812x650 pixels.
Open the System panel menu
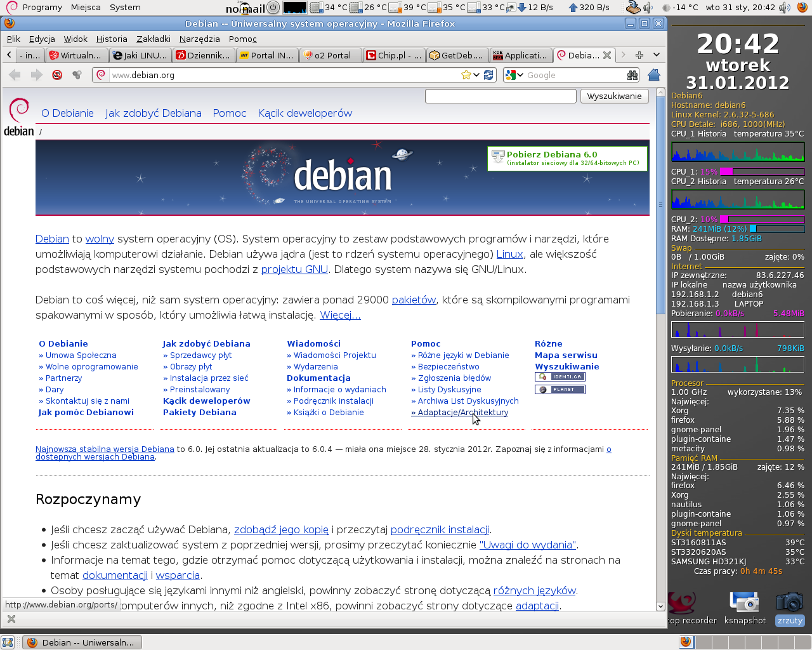tap(125, 8)
